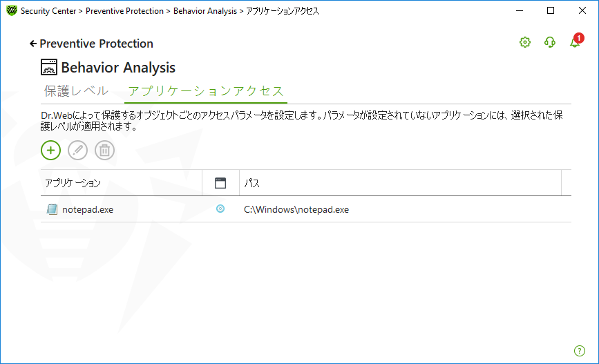Click the path C:\Windows\notepad.exe

point(296,209)
